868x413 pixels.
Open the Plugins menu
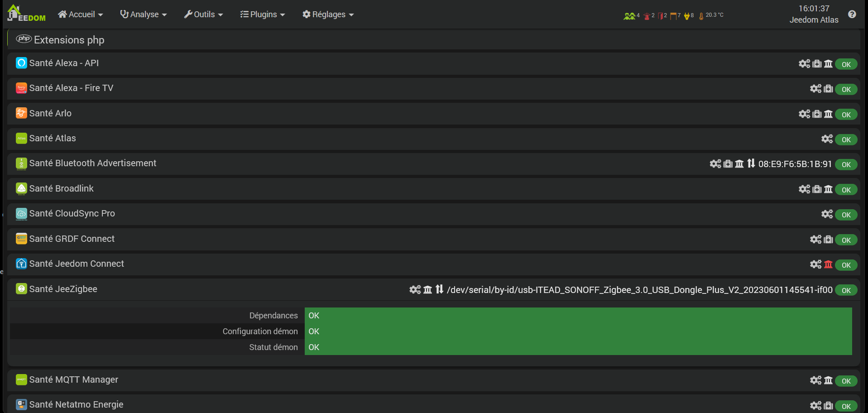263,14
